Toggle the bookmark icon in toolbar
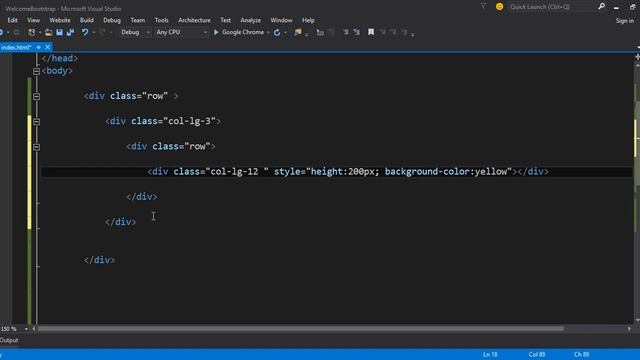Viewport: 640px width, 360px height. coord(371,32)
